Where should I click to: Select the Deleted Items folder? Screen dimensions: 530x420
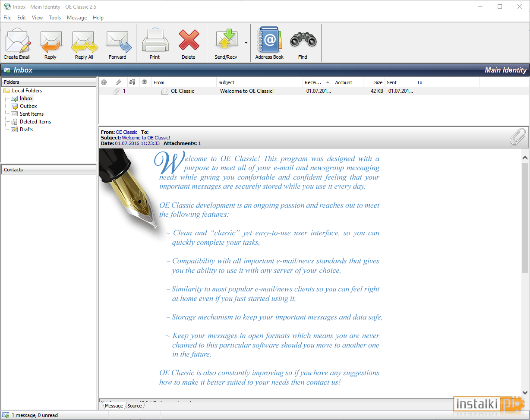pos(35,122)
